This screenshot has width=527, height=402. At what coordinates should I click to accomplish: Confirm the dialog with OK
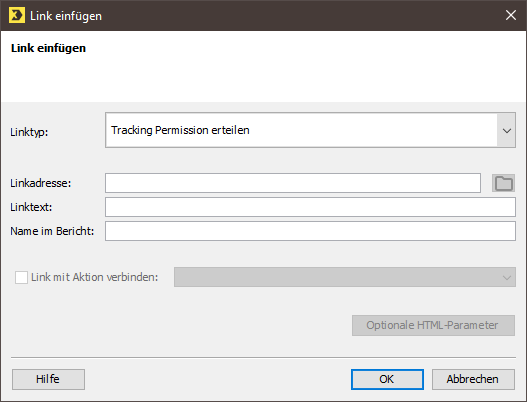387,379
